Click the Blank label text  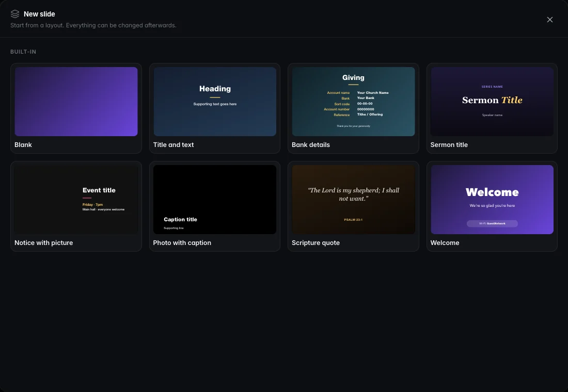[x=23, y=145]
